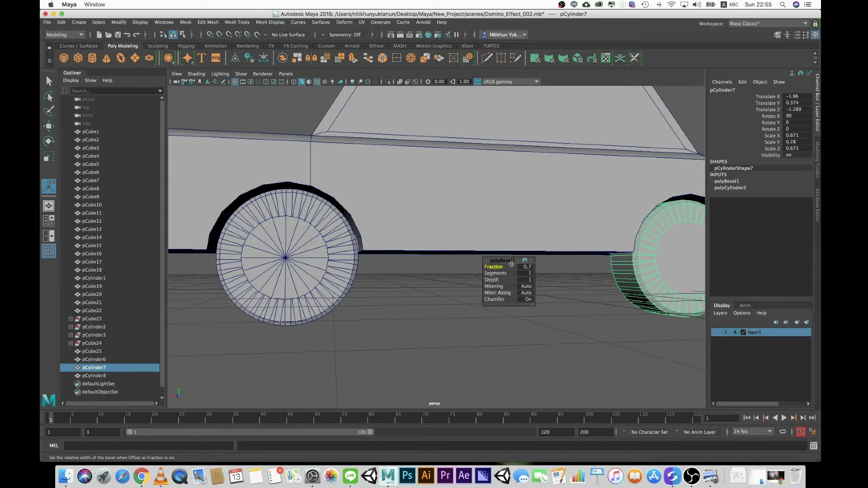Activate the Paint Selection tool
The image size is (868, 488).
click(49, 111)
